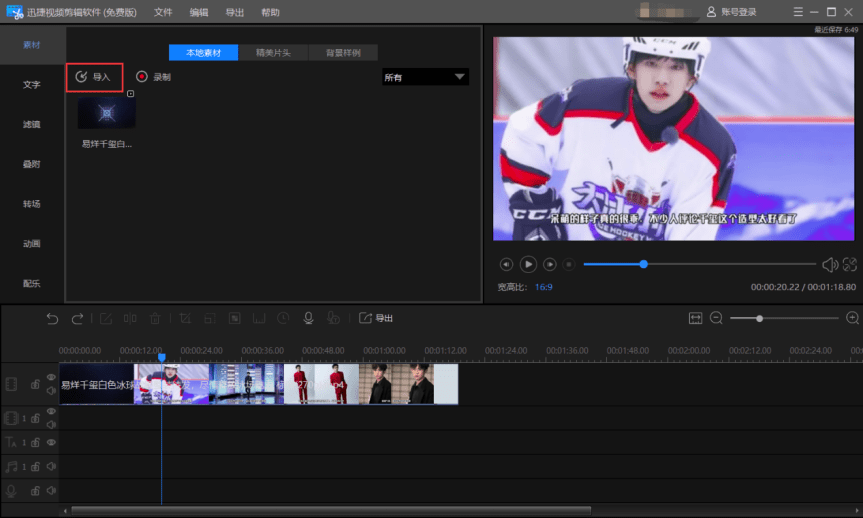Click the timeline zoom in magnifier
The image size is (863, 518).
pos(853,318)
